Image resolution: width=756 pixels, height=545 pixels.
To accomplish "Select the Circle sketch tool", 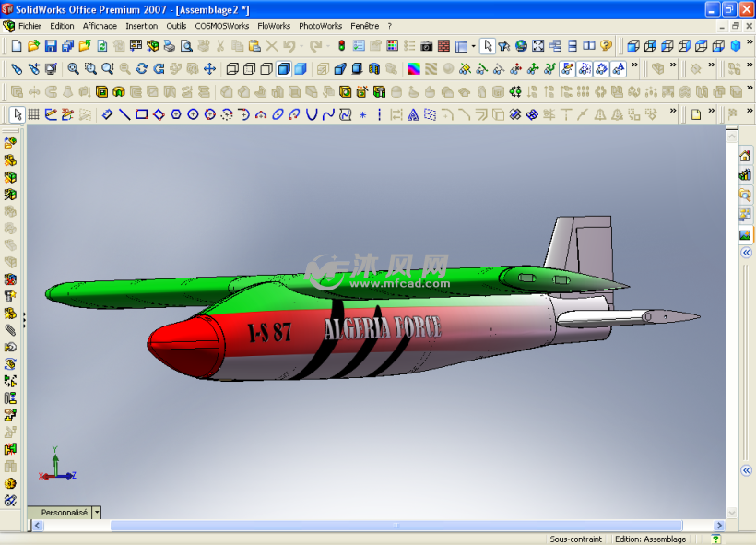I will 193,114.
